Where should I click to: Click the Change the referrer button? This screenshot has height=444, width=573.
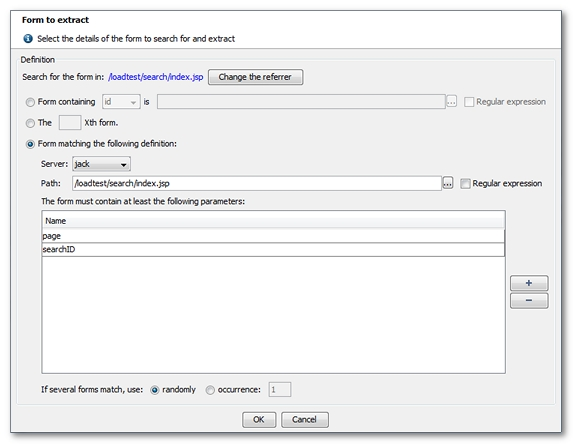[x=255, y=77]
